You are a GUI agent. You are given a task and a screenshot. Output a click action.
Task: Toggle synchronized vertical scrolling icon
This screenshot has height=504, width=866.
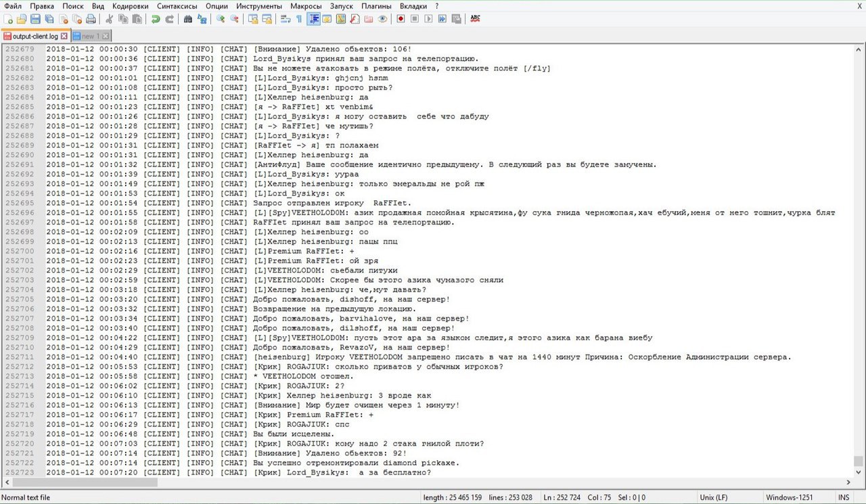point(253,19)
